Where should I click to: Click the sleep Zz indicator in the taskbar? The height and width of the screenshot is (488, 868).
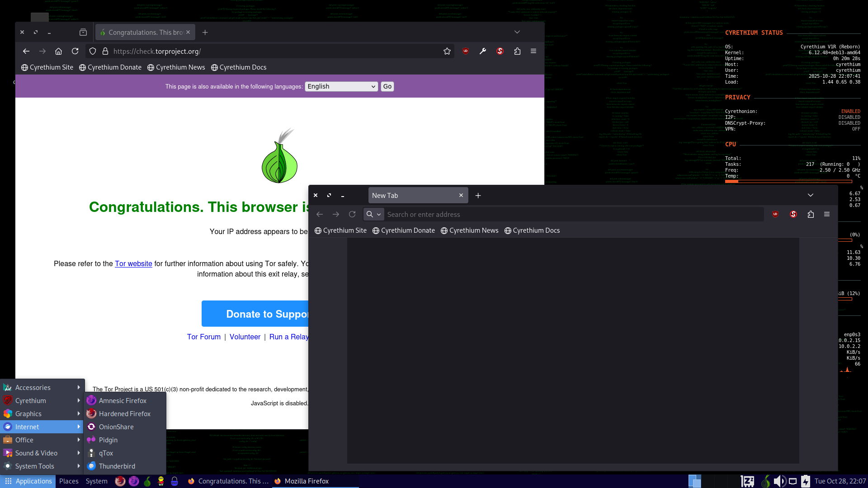(x=747, y=481)
